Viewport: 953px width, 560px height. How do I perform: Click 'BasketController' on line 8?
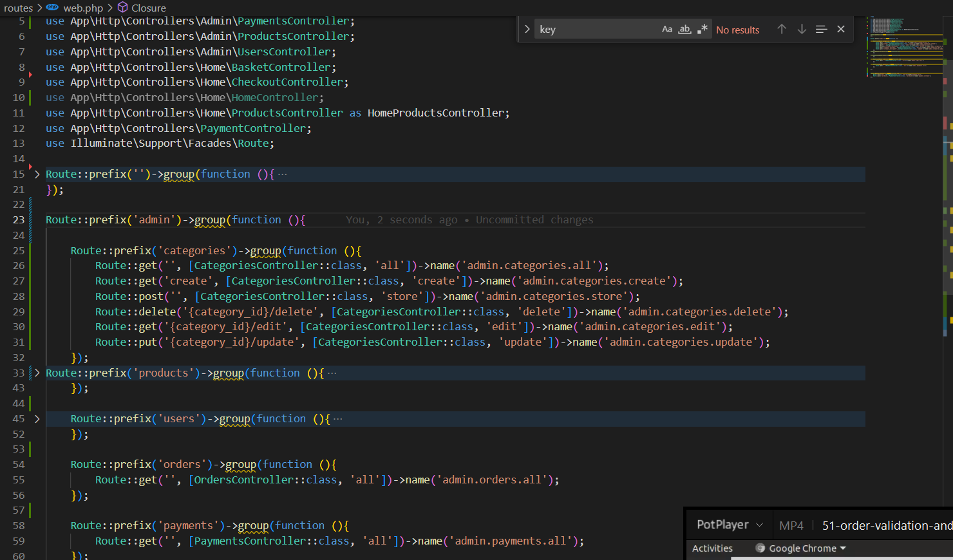281,67
